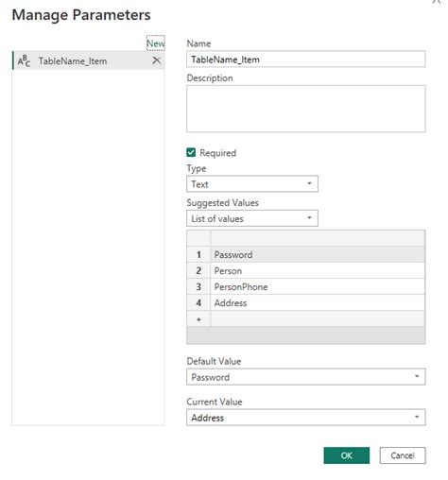Image resolution: width=448 pixels, height=480 pixels.
Task: Click the ABC text type icon
Action: (x=24, y=60)
